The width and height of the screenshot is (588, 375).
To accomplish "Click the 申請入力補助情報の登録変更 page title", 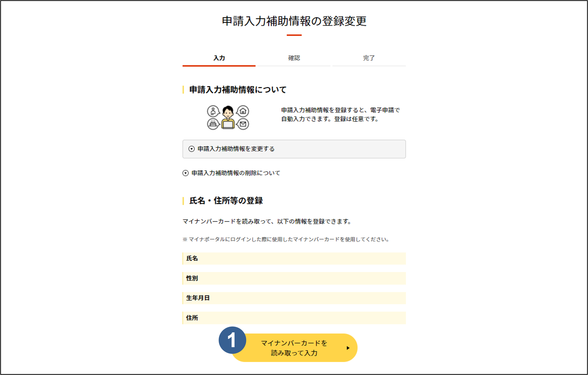I will pyautogui.click(x=294, y=21).
